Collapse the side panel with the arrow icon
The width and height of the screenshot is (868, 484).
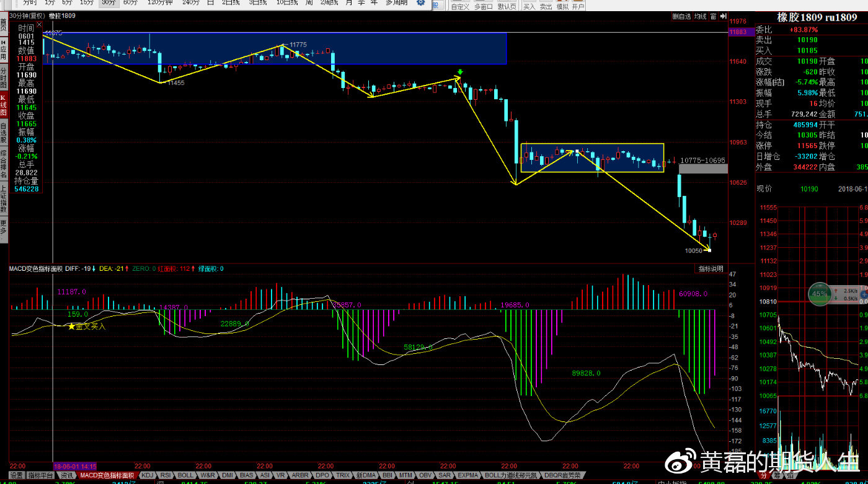pyautogui.click(x=723, y=16)
